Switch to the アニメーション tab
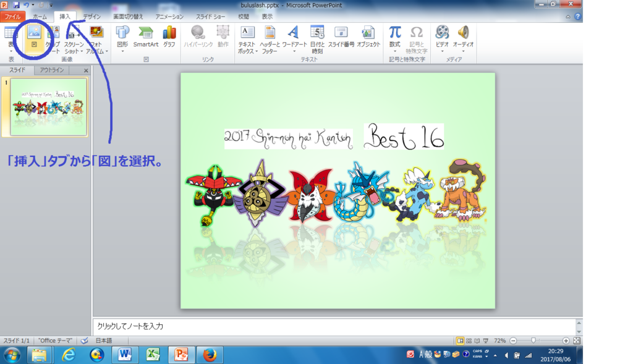The image size is (633, 364). 169,17
